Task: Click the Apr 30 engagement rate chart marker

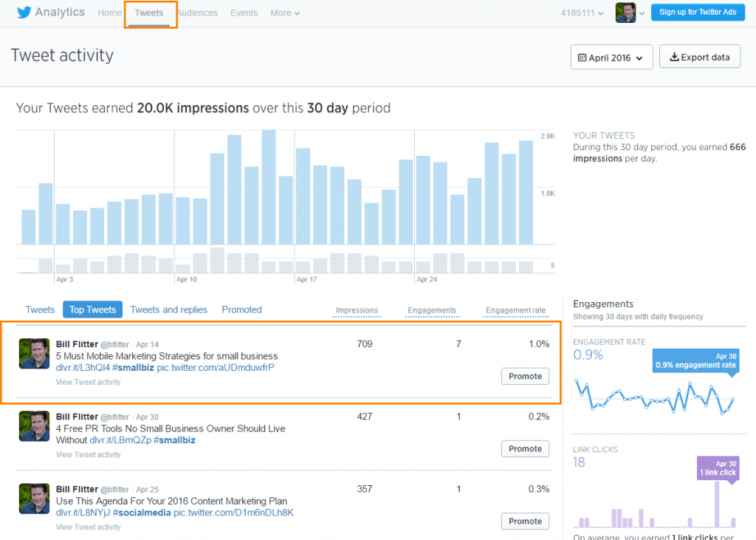Action: tap(695, 360)
